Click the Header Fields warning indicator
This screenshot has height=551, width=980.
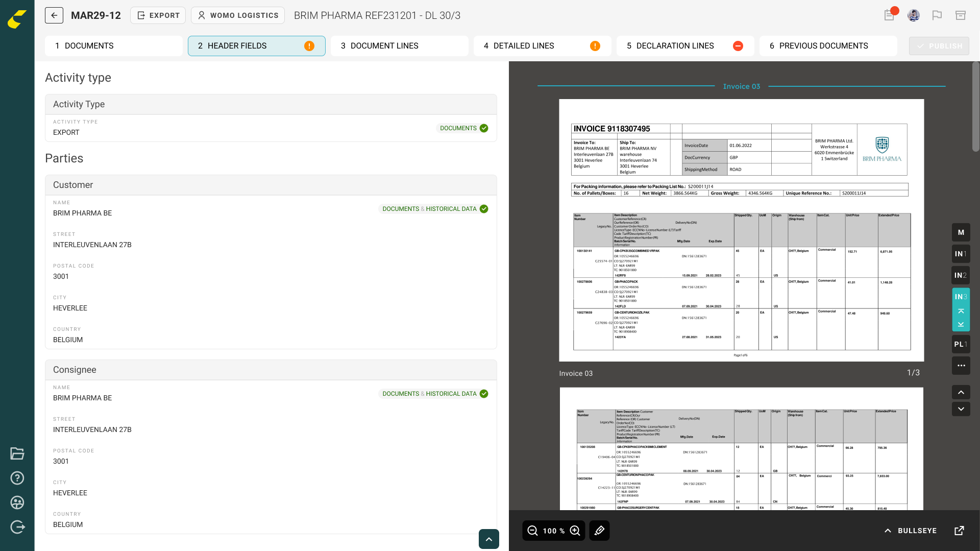pos(309,46)
